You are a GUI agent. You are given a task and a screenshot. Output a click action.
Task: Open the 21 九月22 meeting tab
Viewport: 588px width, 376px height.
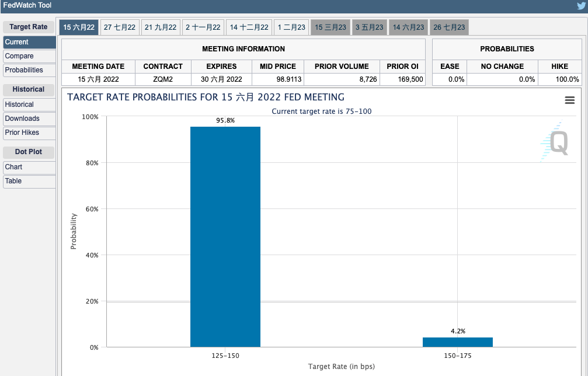[161, 27]
